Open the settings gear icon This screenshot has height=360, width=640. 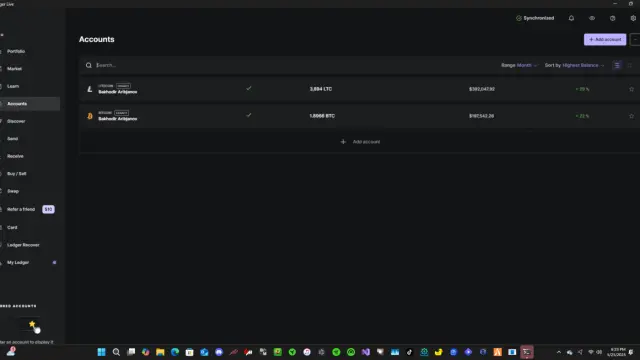click(x=633, y=18)
